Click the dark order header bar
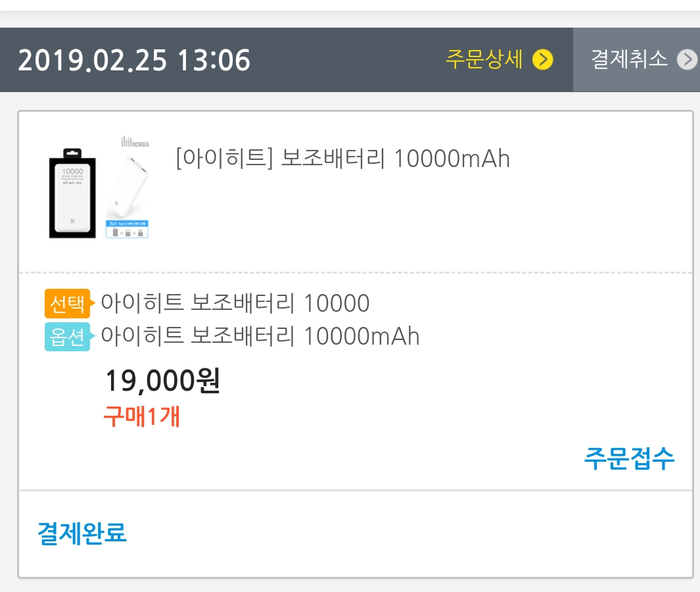This screenshot has width=700, height=592. click(x=348, y=60)
